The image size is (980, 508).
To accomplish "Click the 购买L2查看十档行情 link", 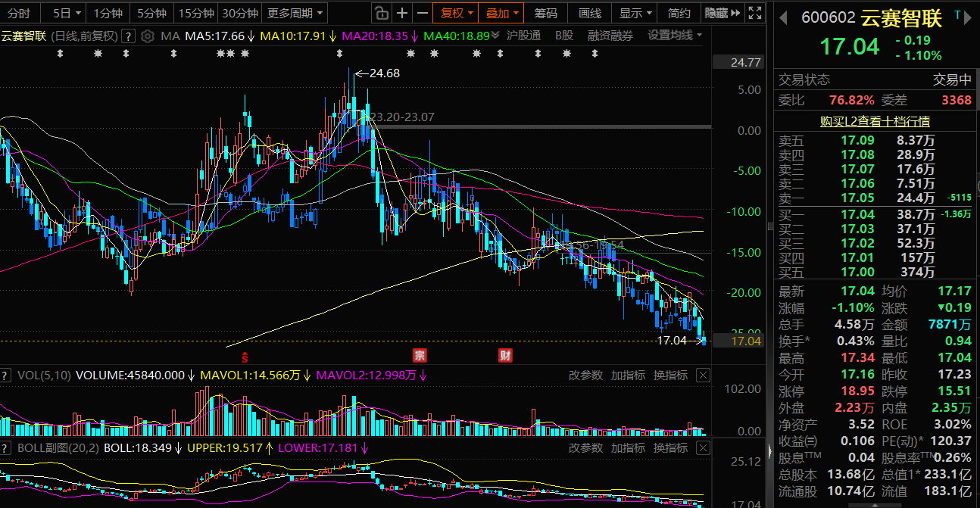I will [875, 121].
